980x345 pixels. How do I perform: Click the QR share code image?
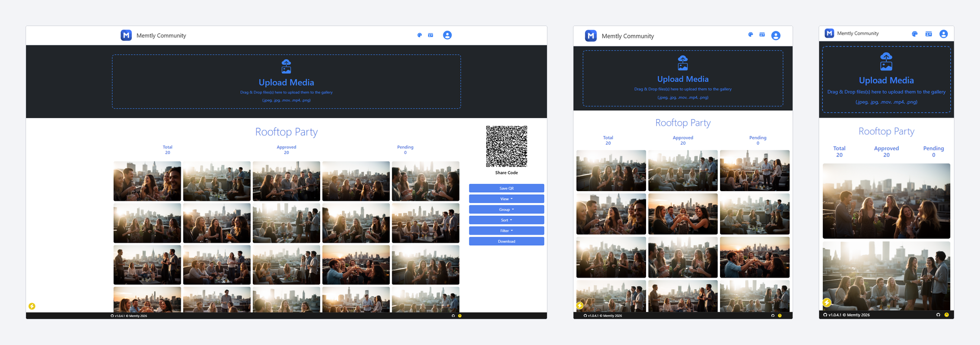tap(507, 146)
